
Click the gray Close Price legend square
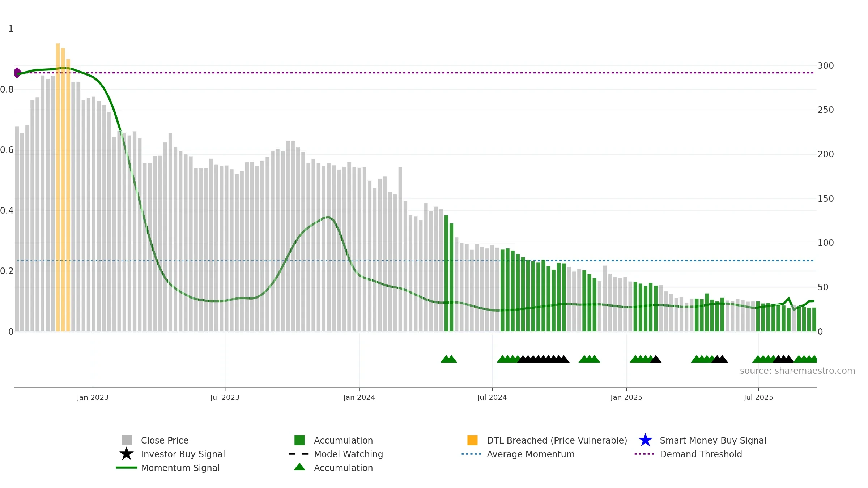tap(127, 440)
